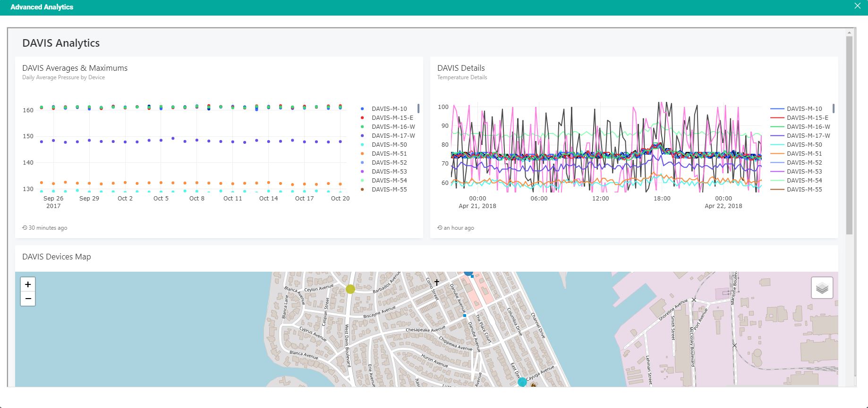Open the map layers control
Screen dimensions: 868x408
(x=822, y=288)
